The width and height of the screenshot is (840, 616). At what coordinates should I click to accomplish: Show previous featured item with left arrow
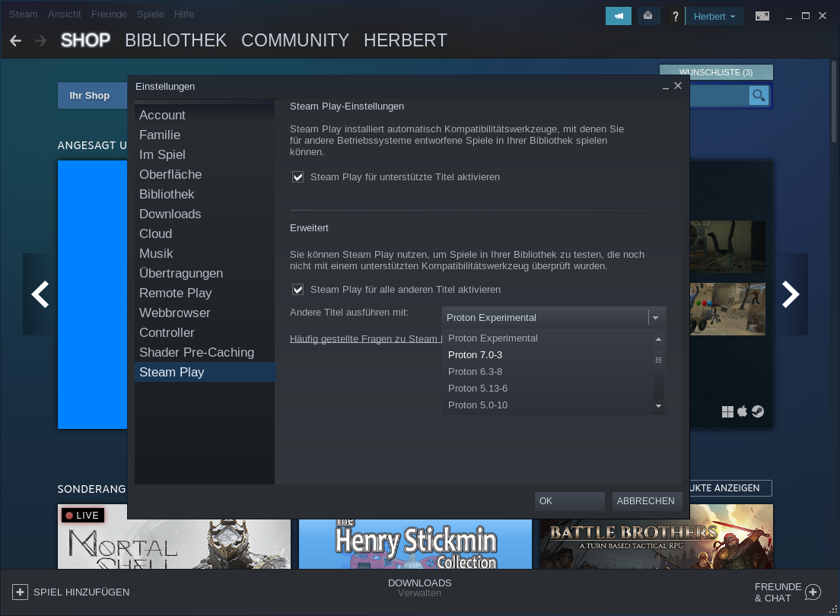(40, 294)
